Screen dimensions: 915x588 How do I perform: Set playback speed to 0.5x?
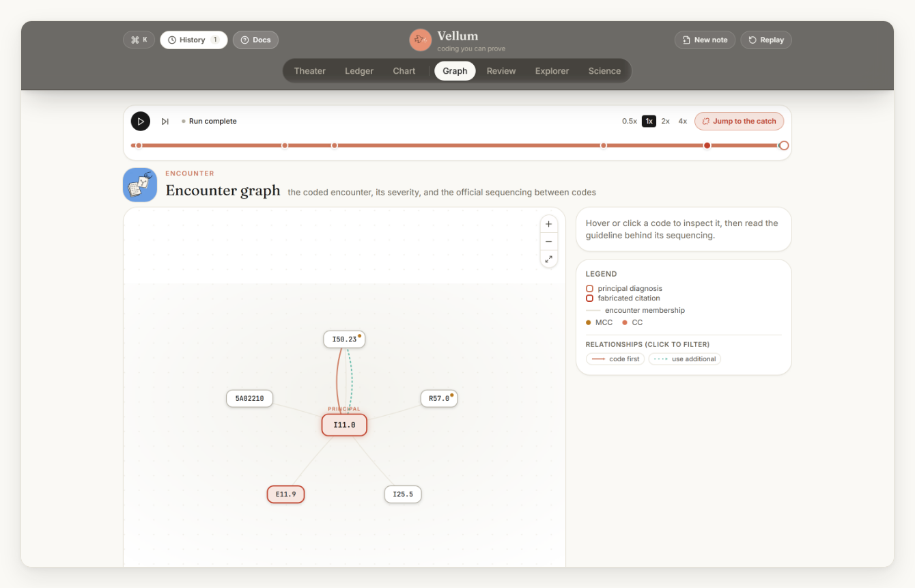630,122
